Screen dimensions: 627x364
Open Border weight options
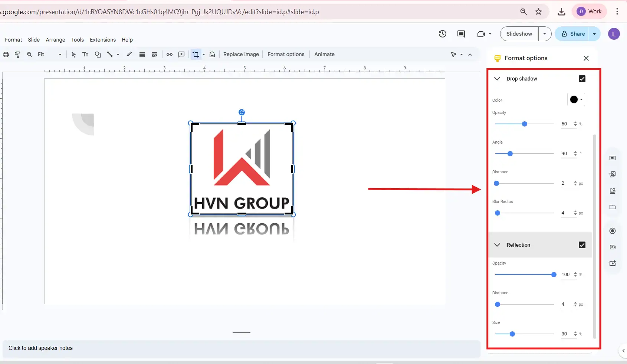(142, 55)
